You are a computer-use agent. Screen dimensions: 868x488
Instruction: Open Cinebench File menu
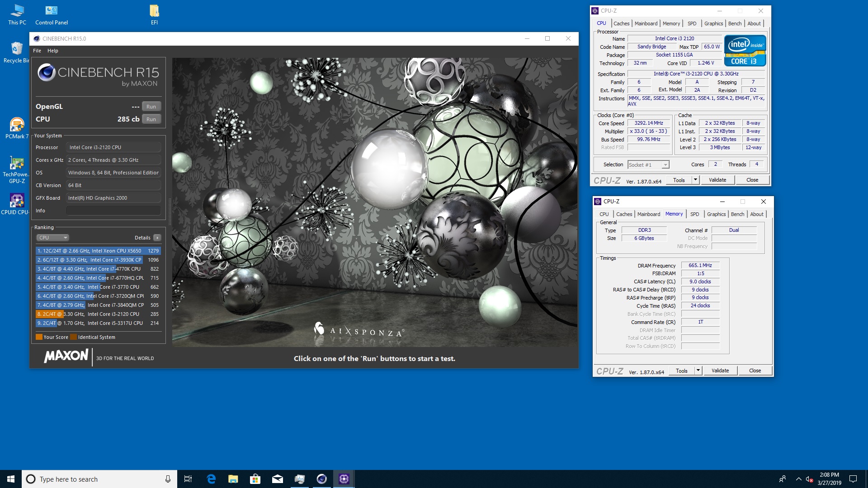click(x=37, y=51)
